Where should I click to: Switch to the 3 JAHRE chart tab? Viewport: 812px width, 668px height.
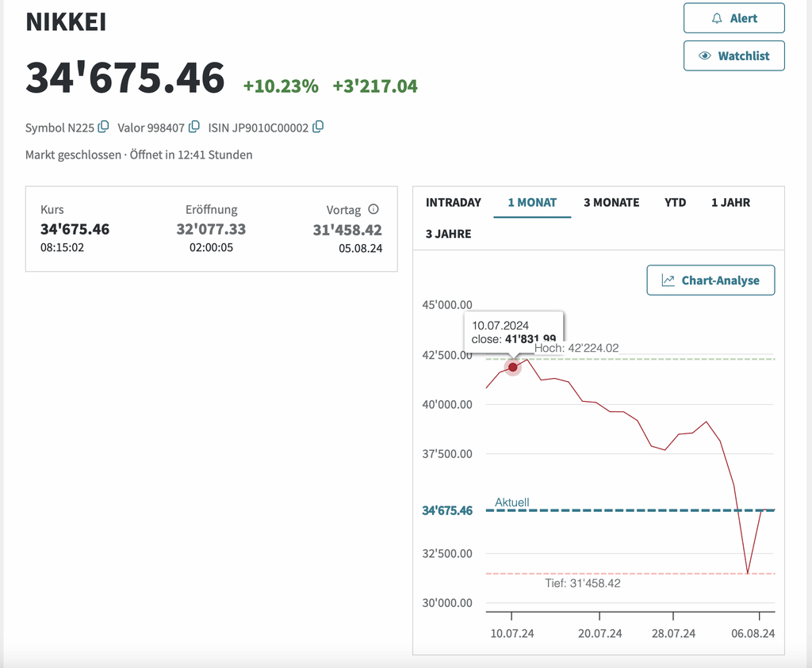[x=449, y=234]
